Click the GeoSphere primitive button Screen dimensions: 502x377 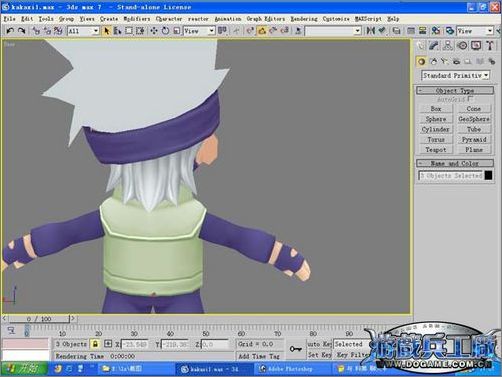[474, 119]
